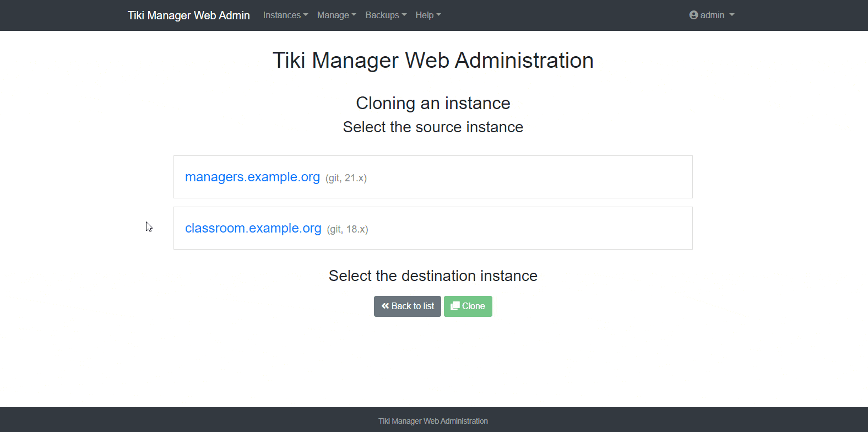The width and height of the screenshot is (868, 432).
Task: Open the Instances dropdown menu
Action: [x=285, y=15]
